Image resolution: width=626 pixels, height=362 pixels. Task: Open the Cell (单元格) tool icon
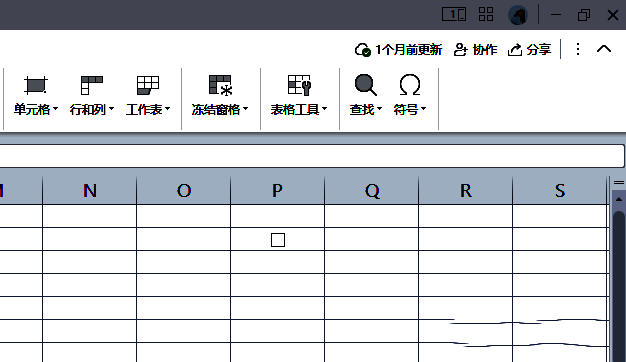(36, 85)
